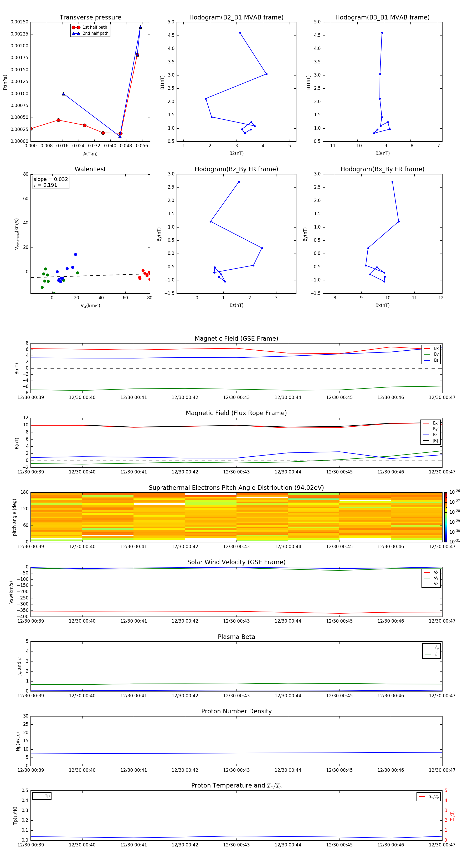Screen dimensions: 473x868
Task: Click the "Bx(nT)" x-axis label
Action: (x=382, y=305)
